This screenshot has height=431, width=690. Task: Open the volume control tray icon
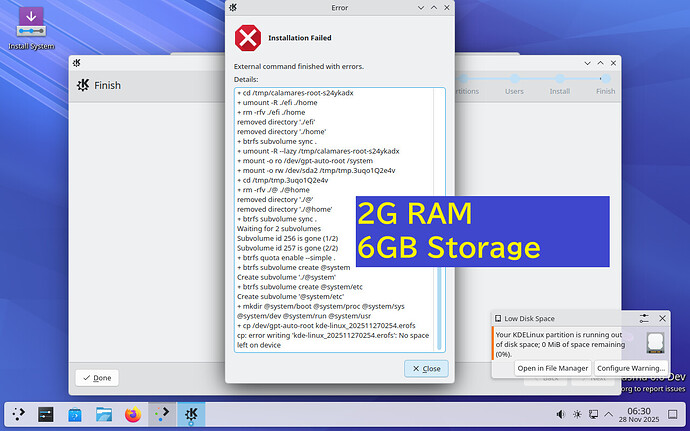pyautogui.click(x=560, y=414)
